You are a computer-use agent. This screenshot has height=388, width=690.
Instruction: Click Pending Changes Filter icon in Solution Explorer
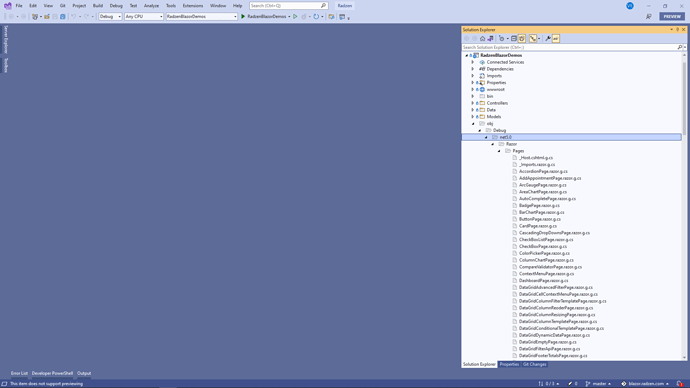pyautogui.click(x=501, y=39)
